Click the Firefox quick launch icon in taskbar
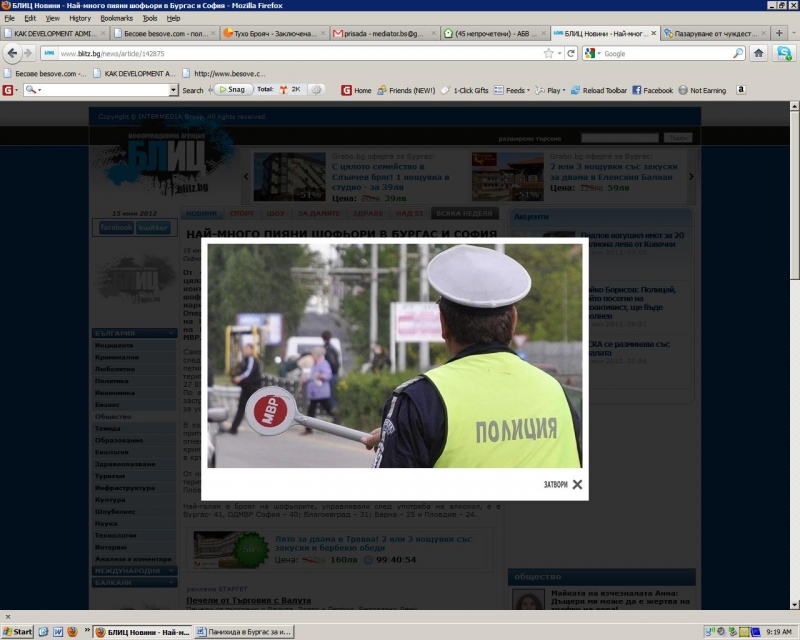Image resolution: width=800 pixels, height=640 pixels. [72, 632]
